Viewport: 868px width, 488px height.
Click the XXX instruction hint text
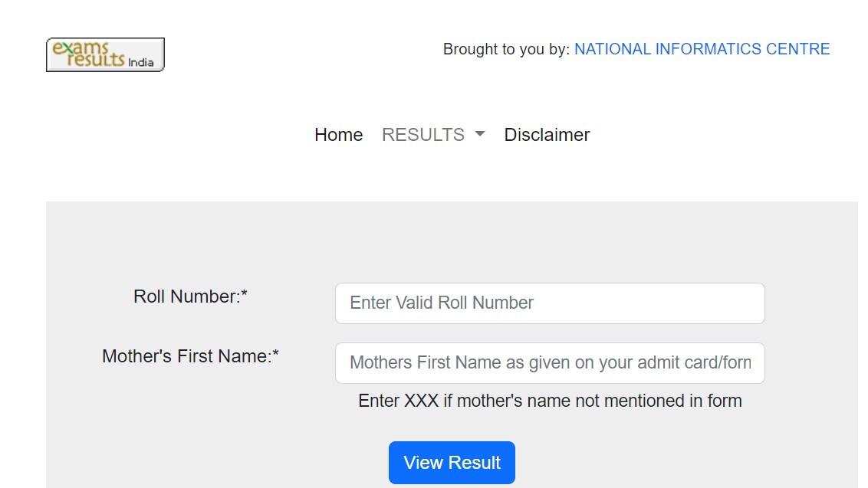(549, 400)
